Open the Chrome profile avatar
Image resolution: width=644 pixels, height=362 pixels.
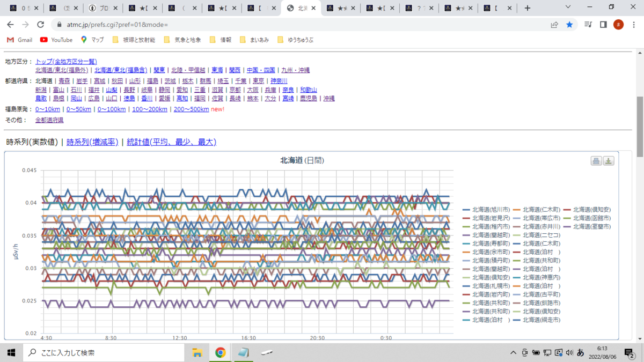coord(618,25)
